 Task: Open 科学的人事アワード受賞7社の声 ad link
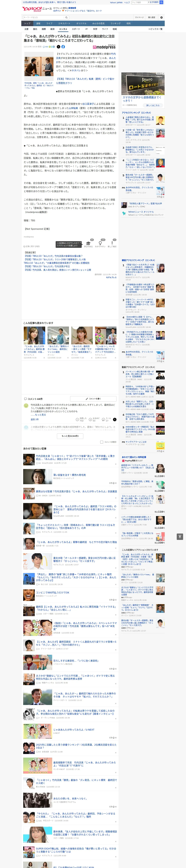tap(145, 204)
